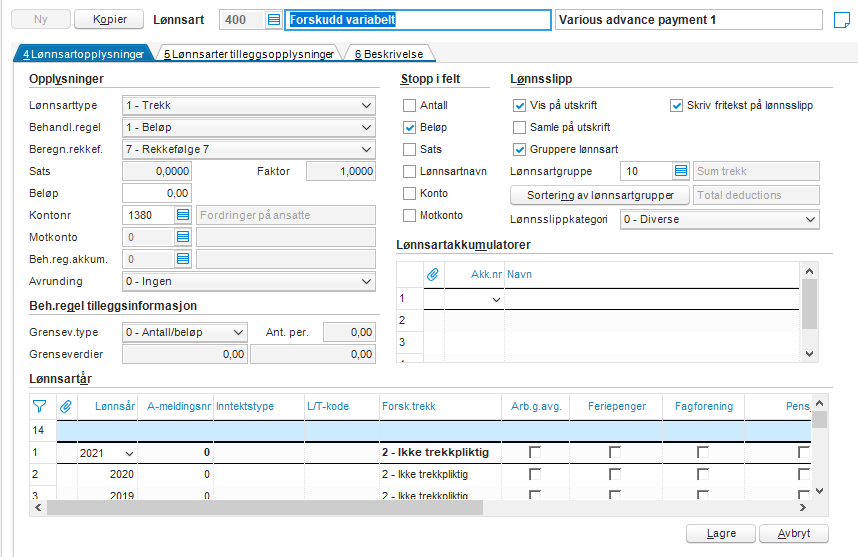Save with the Lagre button
The height and width of the screenshot is (557, 858).
pyautogui.click(x=721, y=533)
